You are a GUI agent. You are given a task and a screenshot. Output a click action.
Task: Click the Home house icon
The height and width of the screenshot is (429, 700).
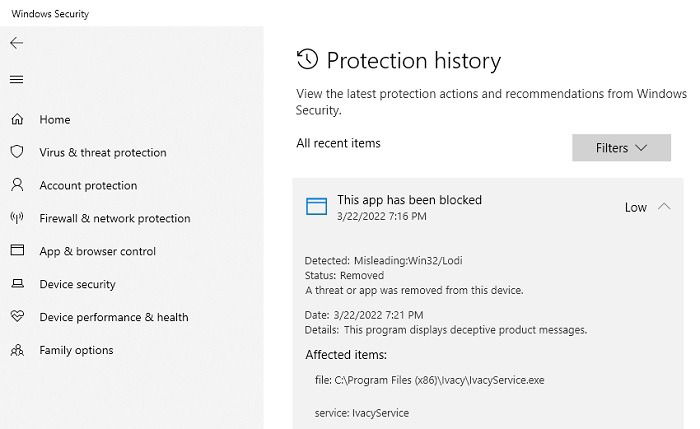17,119
